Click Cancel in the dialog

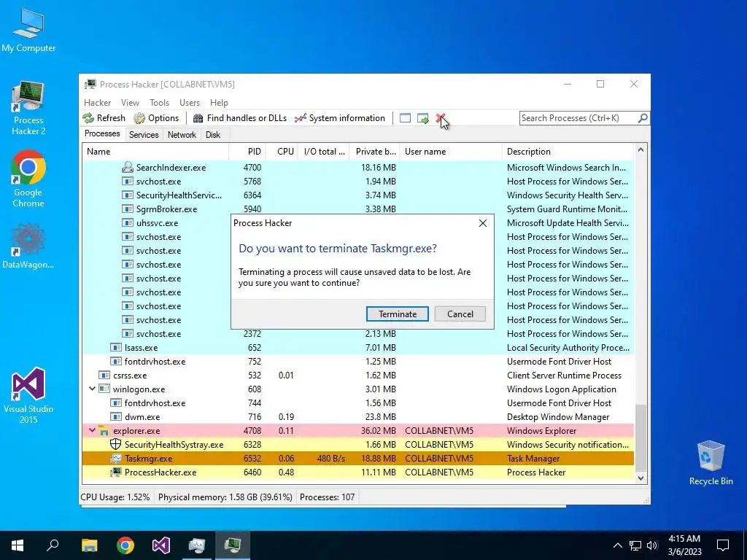pyautogui.click(x=460, y=314)
